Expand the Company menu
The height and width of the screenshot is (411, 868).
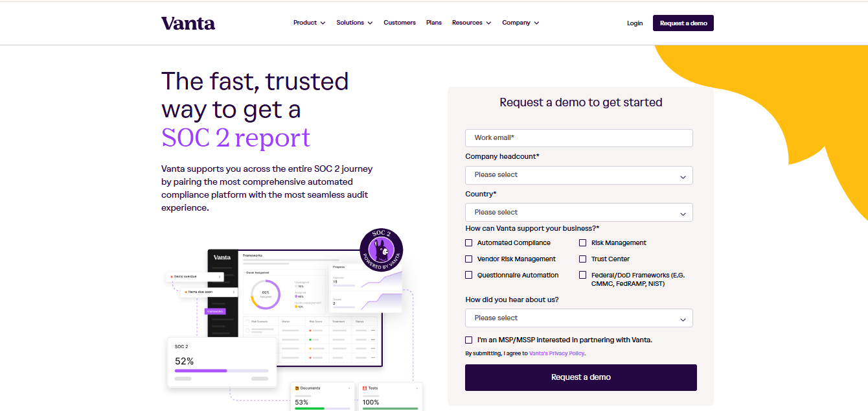point(521,23)
